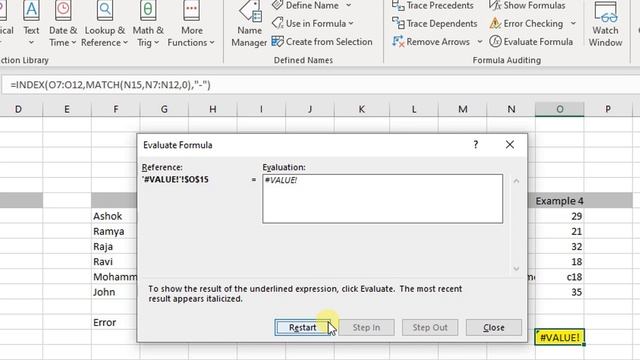Viewport: 640px width, 360px height.
Task: Click the Close button in dialog
Action: [x=493, y=327]
